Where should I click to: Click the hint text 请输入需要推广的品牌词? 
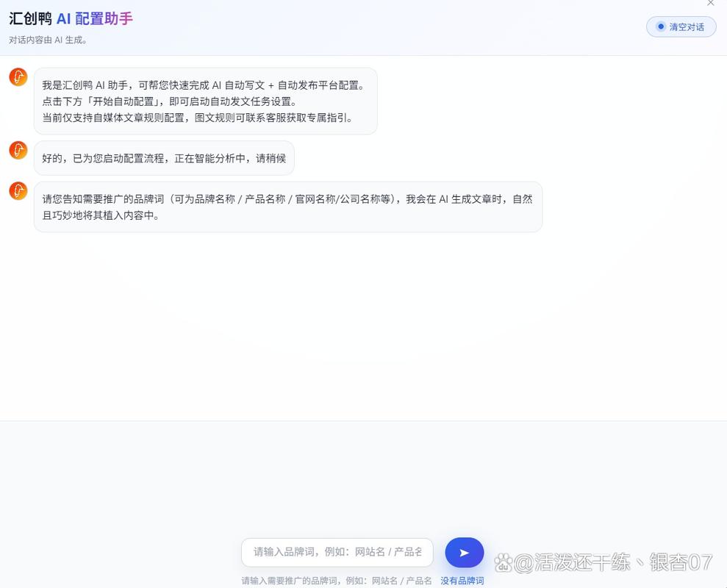click(337, 581)
